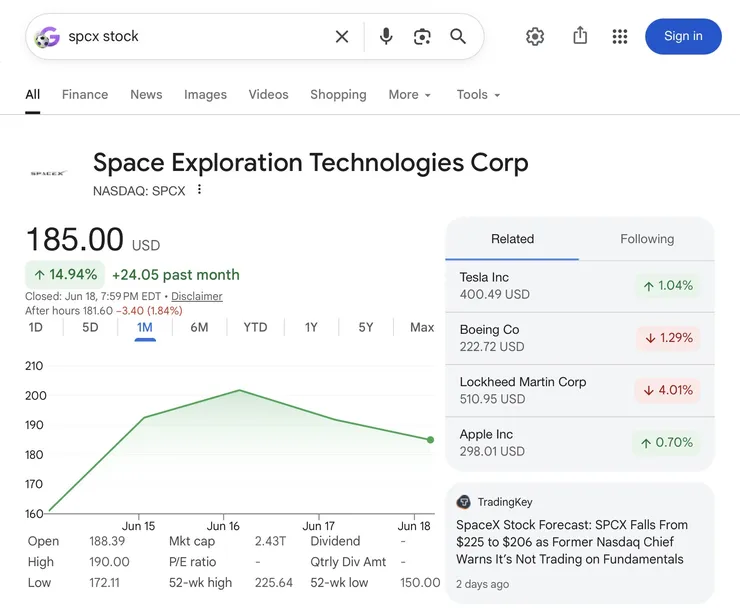Image resolution: width=740 pixels, height=614 pixels.
Task: Click the green endpoint dot on the chart
Action: click(430, 440)
